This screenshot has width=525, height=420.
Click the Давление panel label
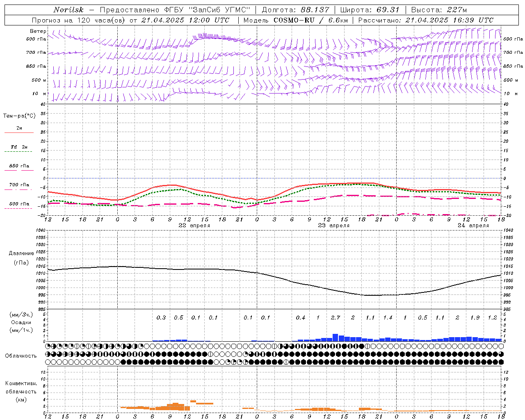pyautogui.click(x=21, y=253)
